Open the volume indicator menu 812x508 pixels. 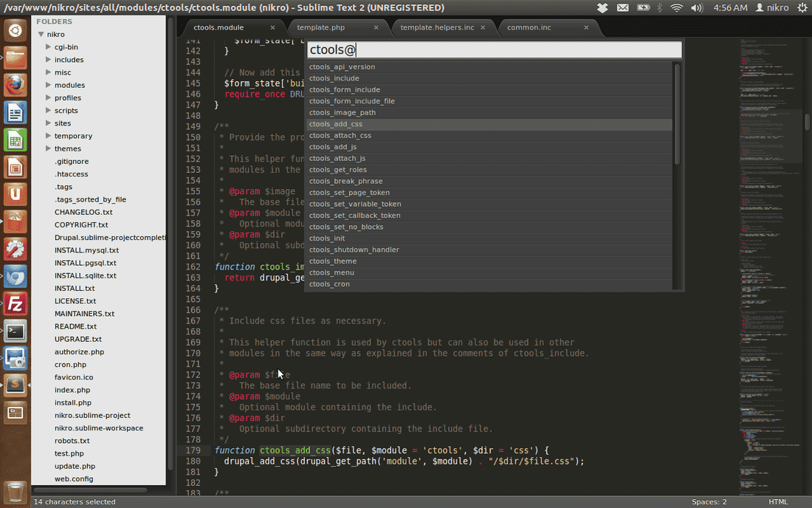pyautogui.click(x=697, y=8)
